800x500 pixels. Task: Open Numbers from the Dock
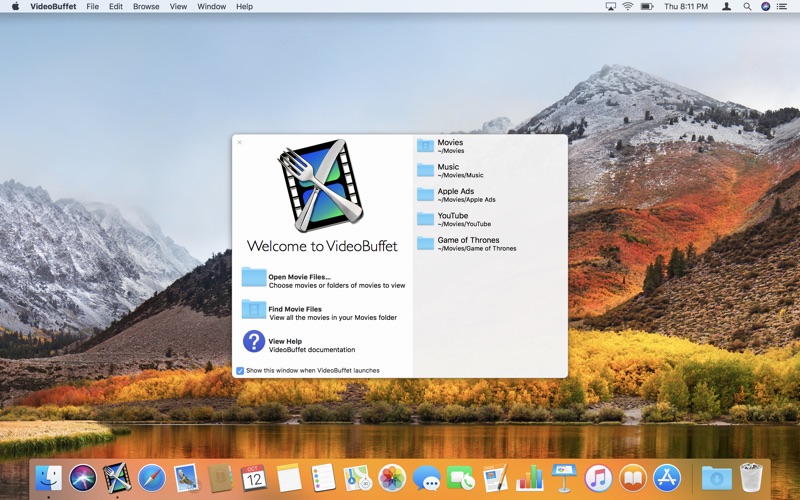point(530,478)
